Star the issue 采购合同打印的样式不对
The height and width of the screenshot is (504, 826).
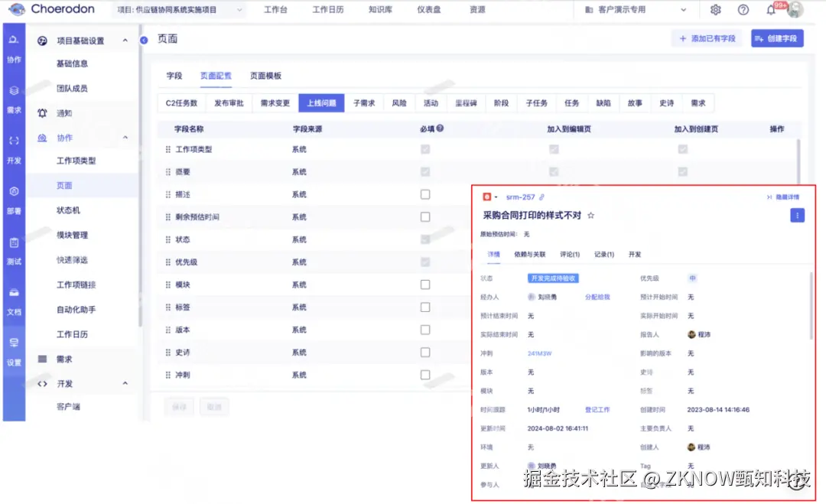[589, 215]
